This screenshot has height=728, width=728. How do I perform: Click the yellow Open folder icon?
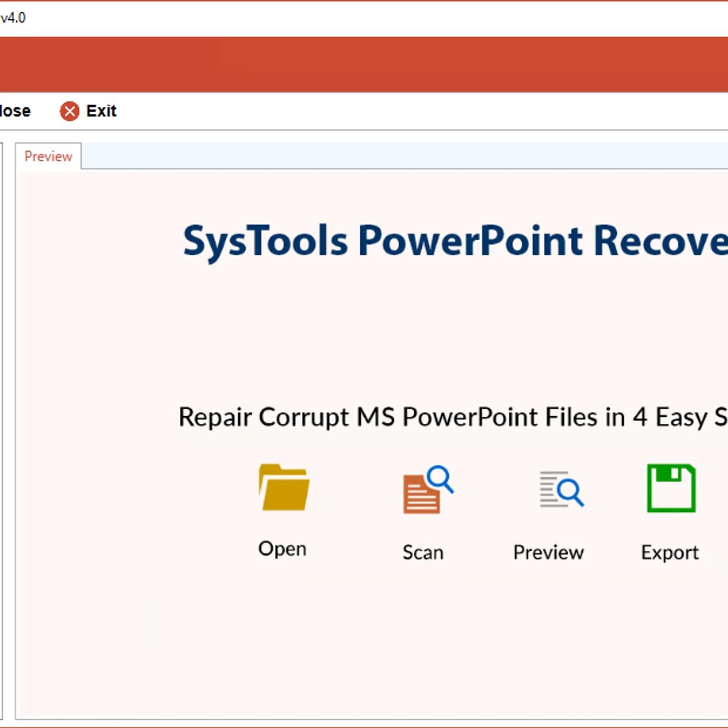click(284, 487)
